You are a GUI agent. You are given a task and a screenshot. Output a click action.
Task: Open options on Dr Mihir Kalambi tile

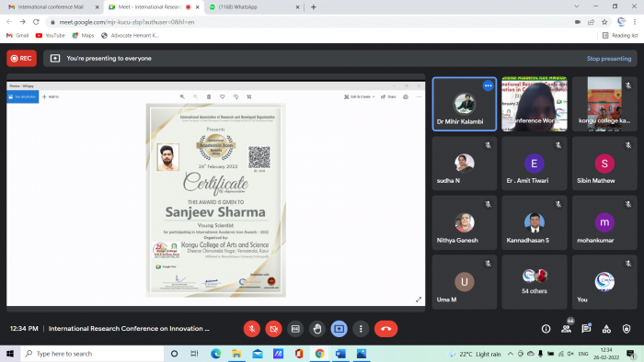point(488,85)
